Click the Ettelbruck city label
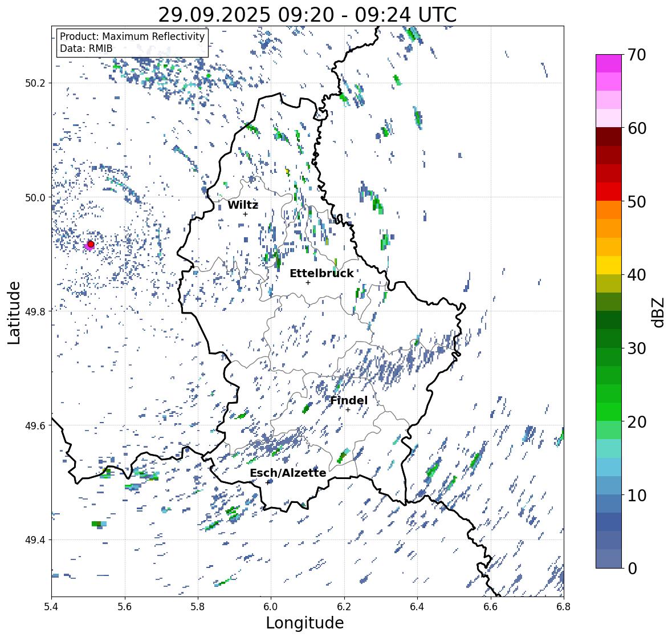This screenshot has width=672, height=637. tap(321, 273)
